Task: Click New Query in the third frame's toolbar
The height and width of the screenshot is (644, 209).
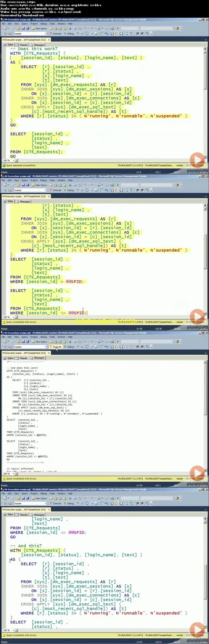Action: (x=40, y=342)
